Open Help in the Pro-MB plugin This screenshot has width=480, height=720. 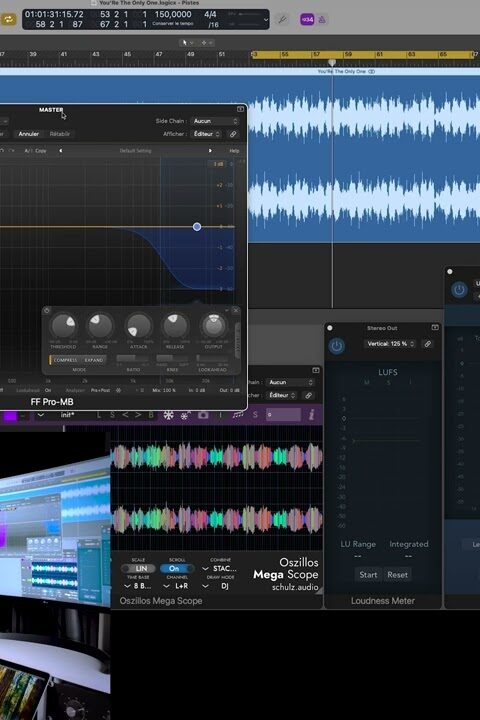point(234,151)
